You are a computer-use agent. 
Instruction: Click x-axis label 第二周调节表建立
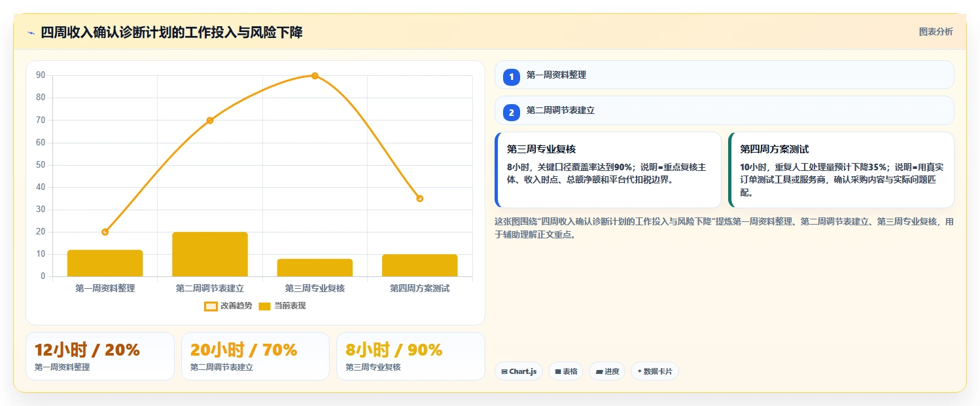[210, 288]
